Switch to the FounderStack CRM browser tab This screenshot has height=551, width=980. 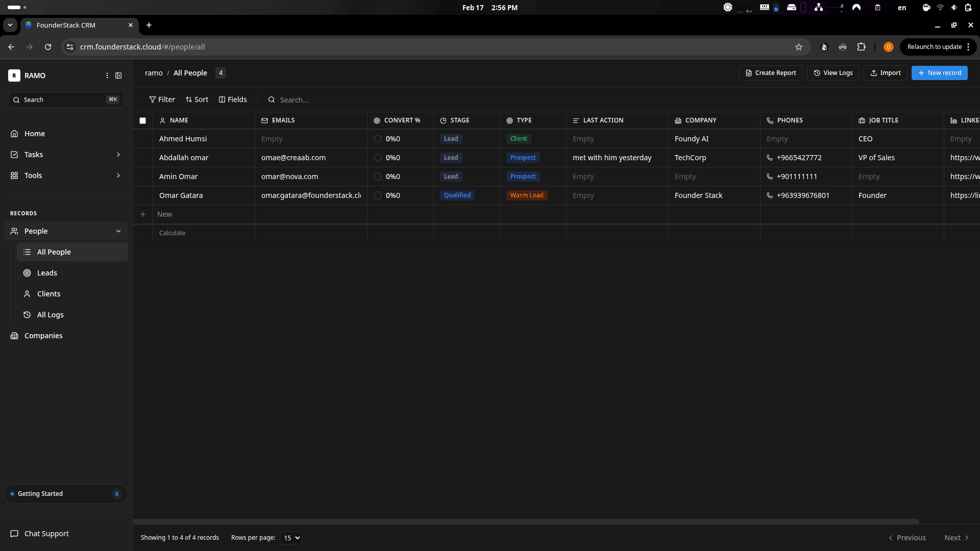tap(65, 25)
